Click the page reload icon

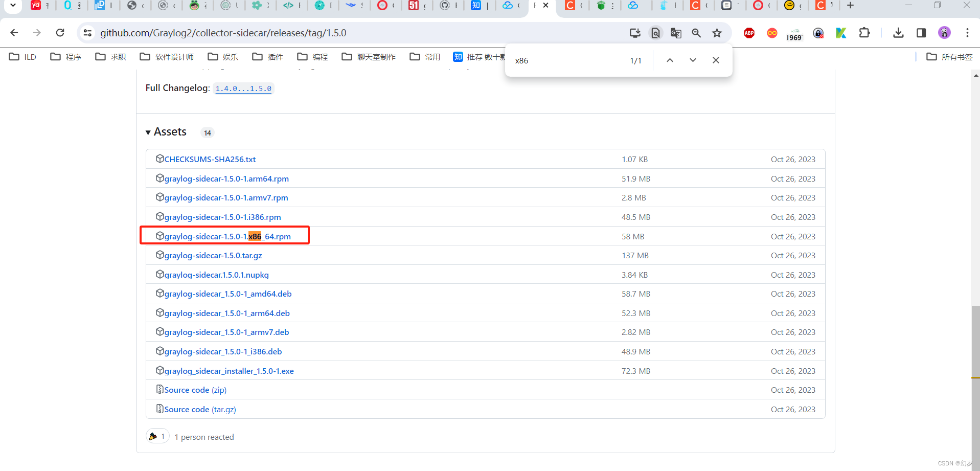60,32
